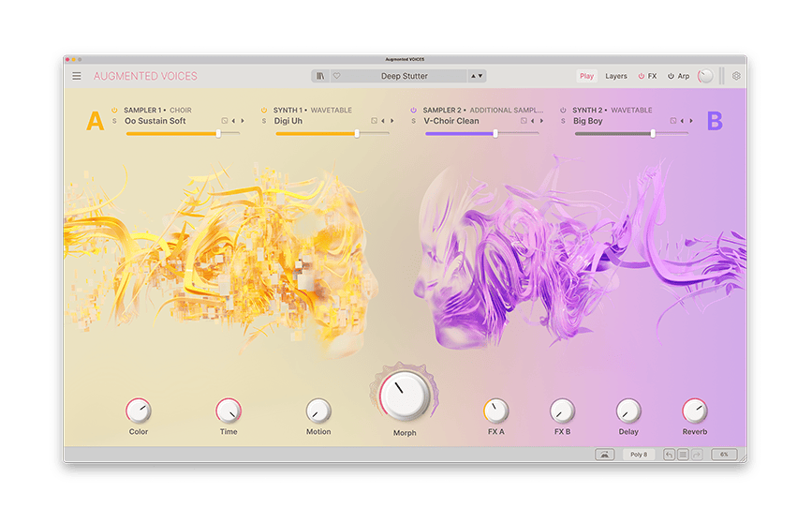812x523 pixels.
Task: Open the settings gear panel
Action: (x=736, y=76)
